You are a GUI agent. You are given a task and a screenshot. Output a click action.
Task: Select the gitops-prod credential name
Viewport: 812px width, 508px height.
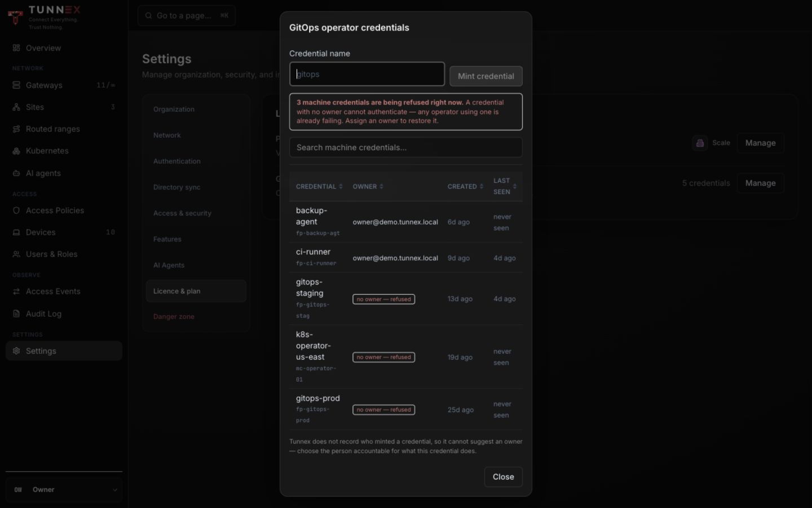(318, 398)
